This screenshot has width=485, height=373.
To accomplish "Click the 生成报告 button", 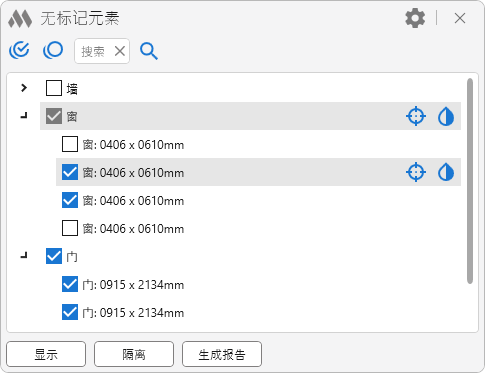I will 222,354.
